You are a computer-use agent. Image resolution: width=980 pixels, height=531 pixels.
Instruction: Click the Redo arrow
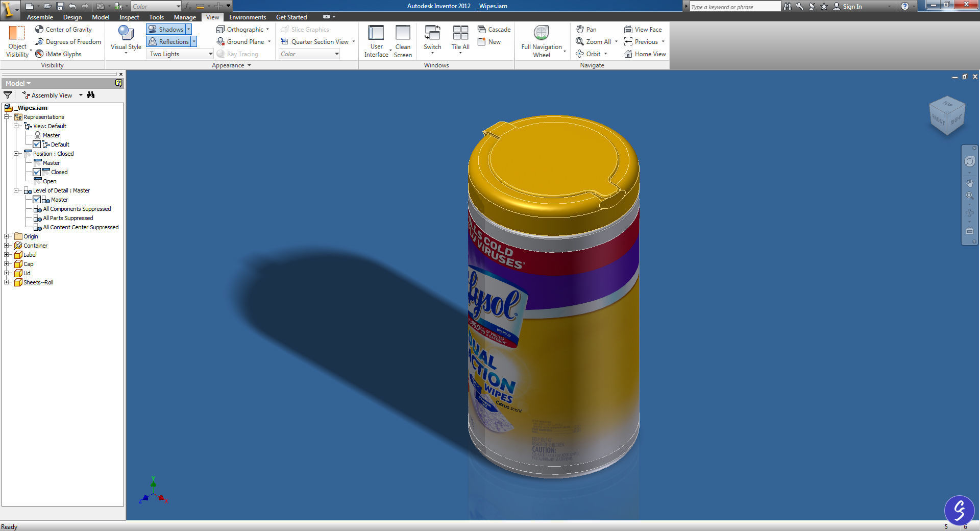(84, 6)
